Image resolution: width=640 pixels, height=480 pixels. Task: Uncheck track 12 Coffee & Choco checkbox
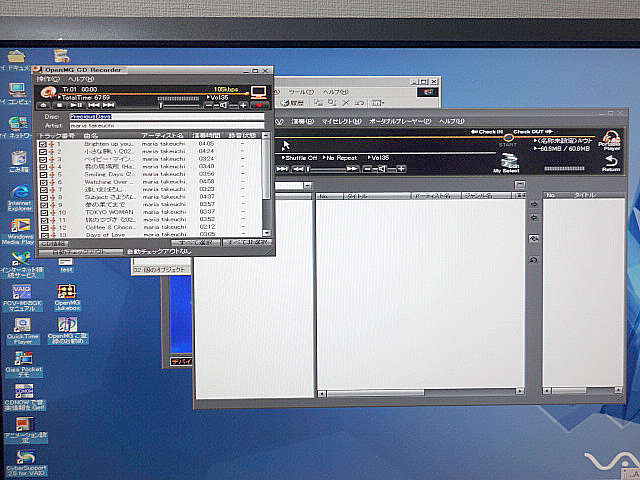coord(44,228)
